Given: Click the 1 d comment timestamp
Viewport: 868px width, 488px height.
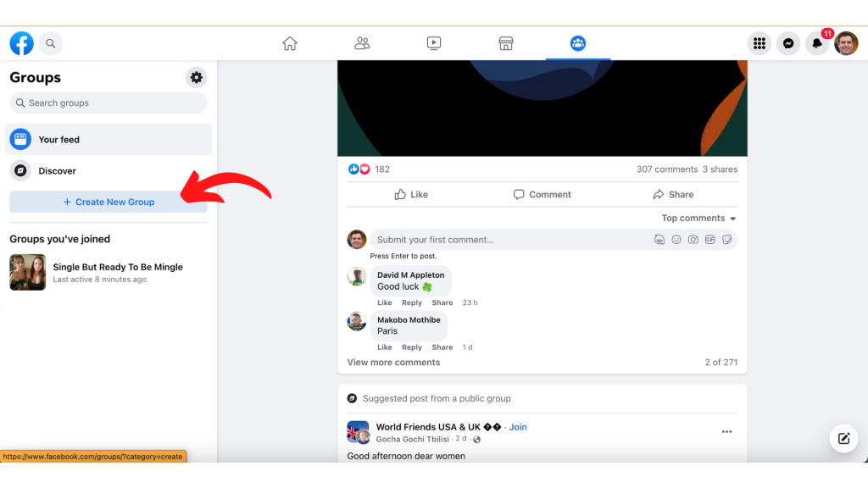Looking at the screenshot, I should (468, 347).
